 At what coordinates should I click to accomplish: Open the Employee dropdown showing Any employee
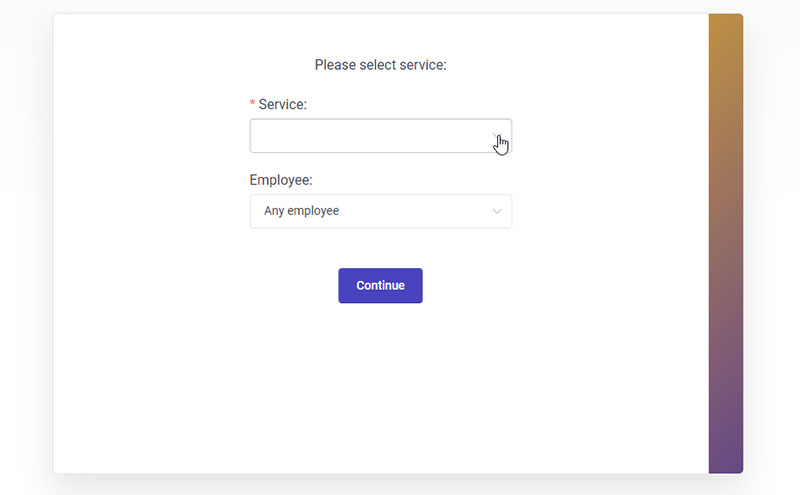381,211
